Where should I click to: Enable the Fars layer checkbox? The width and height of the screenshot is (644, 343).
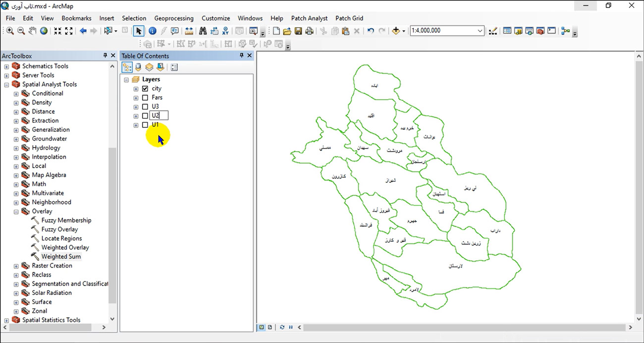tap(145, 98)
